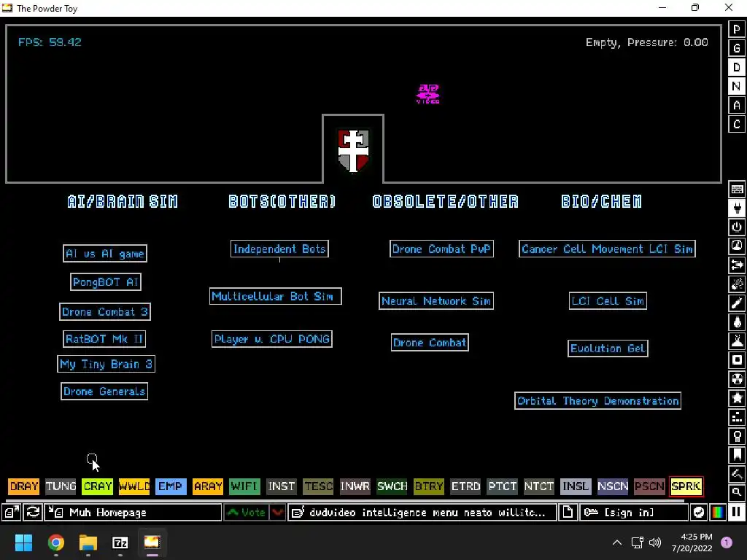Click the Muh Homepage save name field
The width and height of the screenshot is (747, 560).
(x=133, y=513)
